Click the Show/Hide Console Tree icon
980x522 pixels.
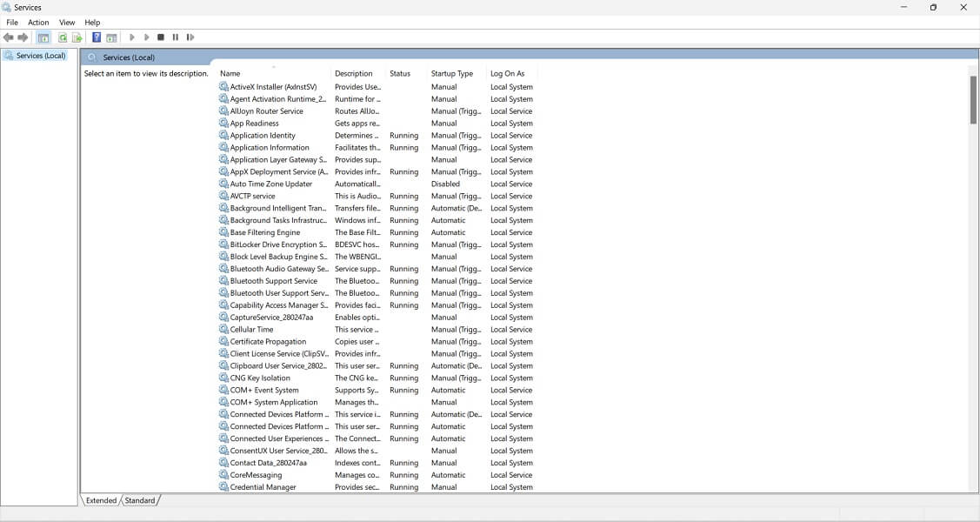coord(43,37)
